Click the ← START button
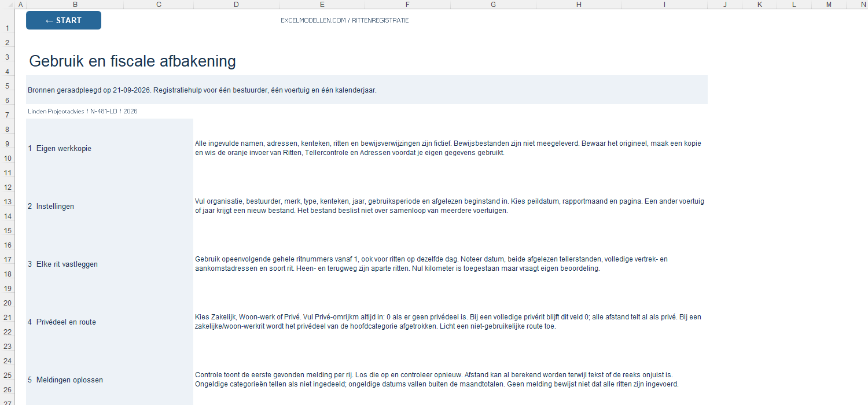The height and width of the screenshot is (405, 868). click(64, 20)
